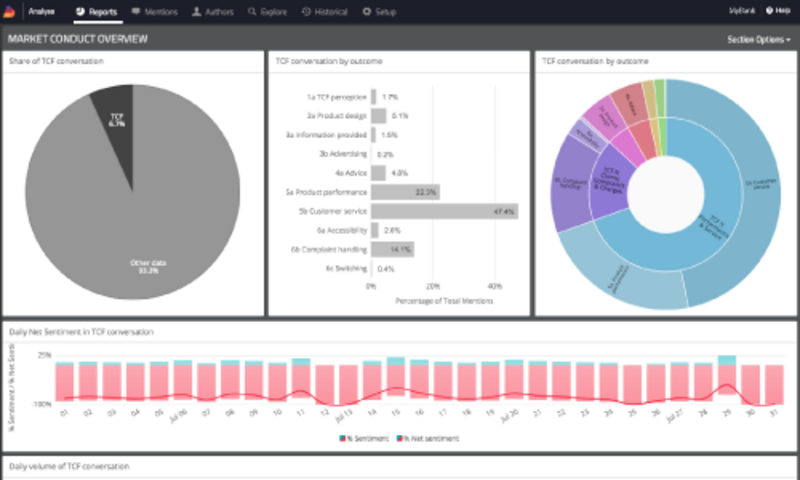Viewport: 800px width, 480px height.
Task: Click the '3b Advertising' label
Action: (x=342, y=154)
